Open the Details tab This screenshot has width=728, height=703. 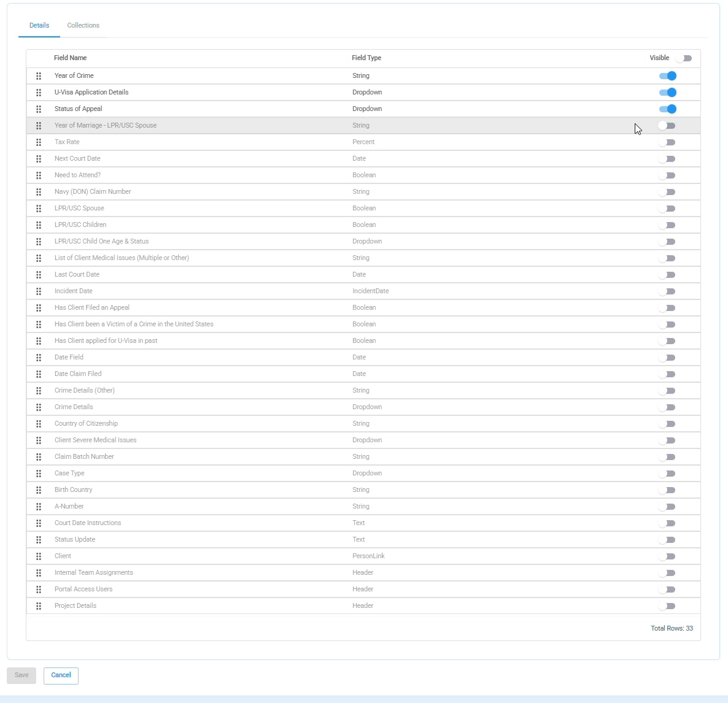[x=39, y=26]
